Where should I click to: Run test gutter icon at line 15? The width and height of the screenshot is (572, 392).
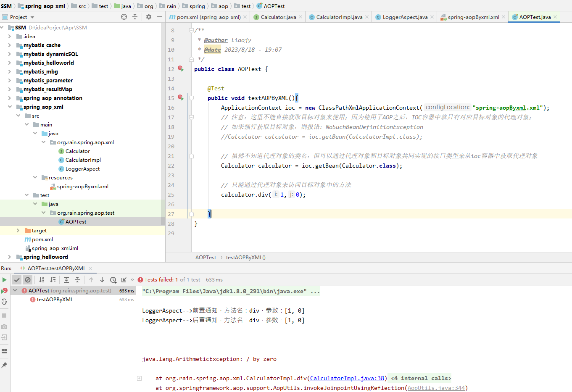point(181,97)
